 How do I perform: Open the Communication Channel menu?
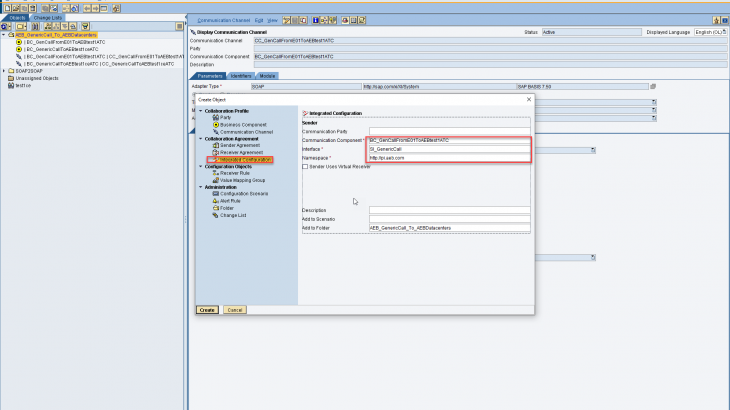[223, 20]
